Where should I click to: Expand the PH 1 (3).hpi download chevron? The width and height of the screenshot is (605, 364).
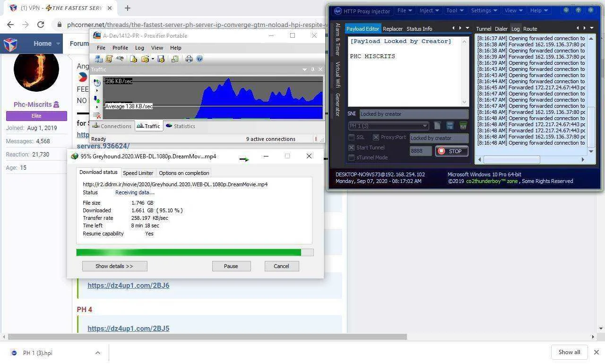(97, 353)
